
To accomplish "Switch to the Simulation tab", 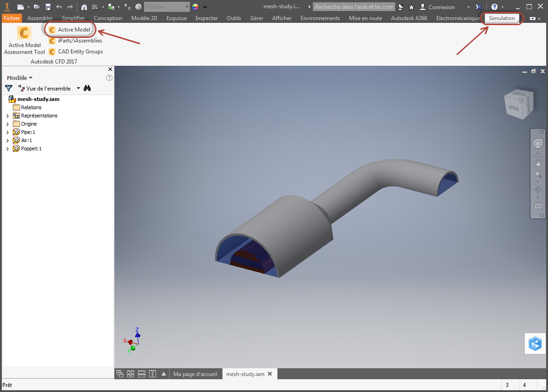I will tap(501, 18).
